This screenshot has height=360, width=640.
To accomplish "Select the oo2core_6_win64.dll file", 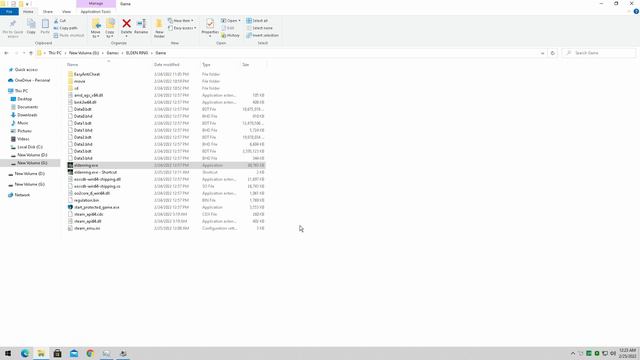I will [x=92, y=193].
